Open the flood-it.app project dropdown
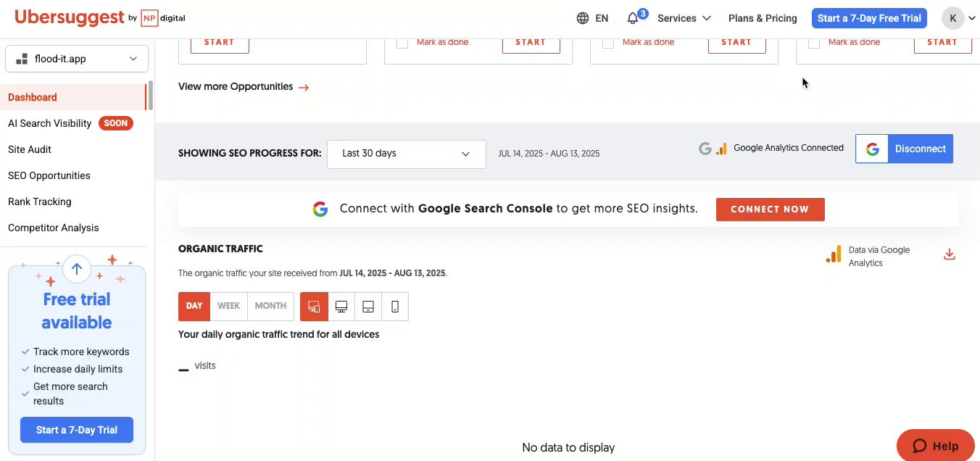The width and height of the screenshot is (980, 461). pyautogui.click(x=77, y=59)
